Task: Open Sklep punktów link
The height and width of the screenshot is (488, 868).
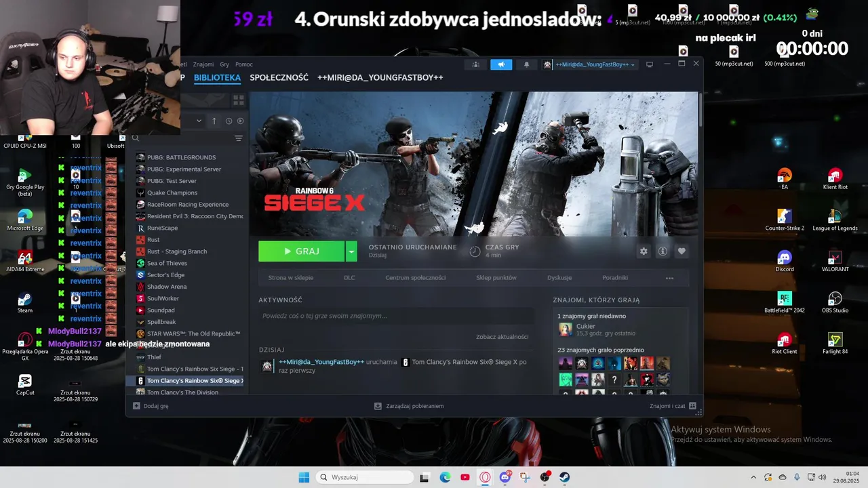Action: (x=496, y=278)
